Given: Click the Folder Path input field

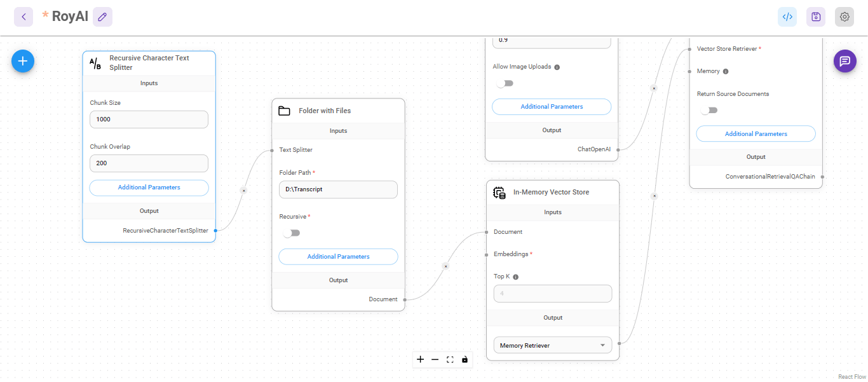Looking at the screenshot, I should pyautogui.click(x=338, y=189).
